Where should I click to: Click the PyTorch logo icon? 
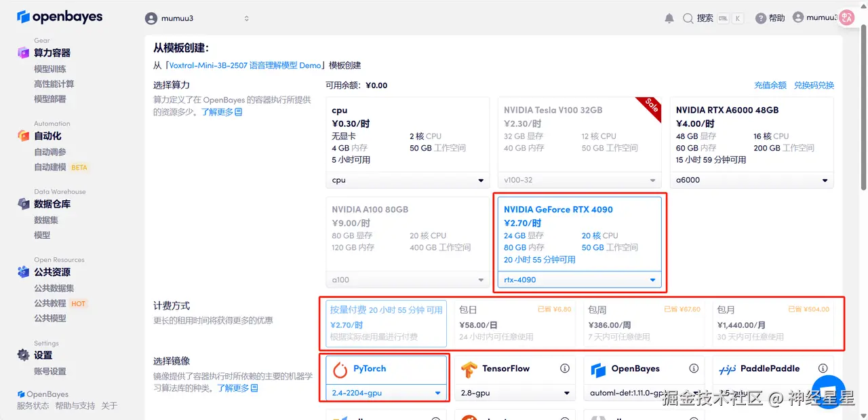(340, 369)
